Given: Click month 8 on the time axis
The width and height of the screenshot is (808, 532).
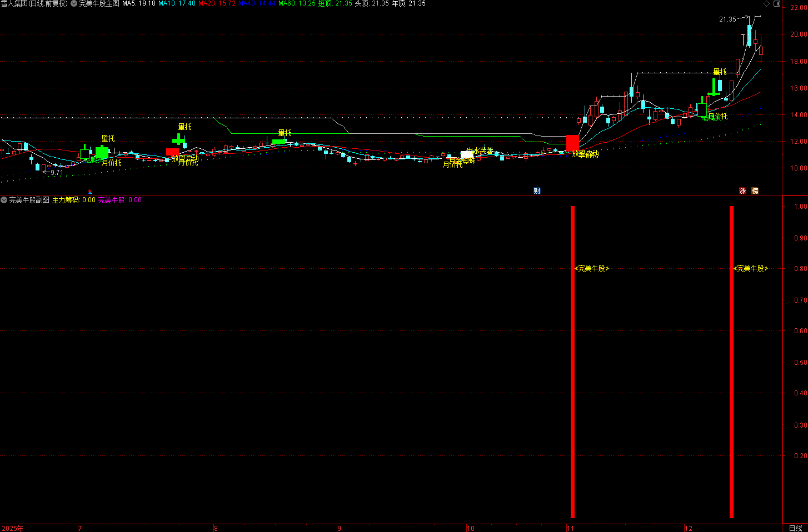Looking at the screenshot, I should coord(216,528).
